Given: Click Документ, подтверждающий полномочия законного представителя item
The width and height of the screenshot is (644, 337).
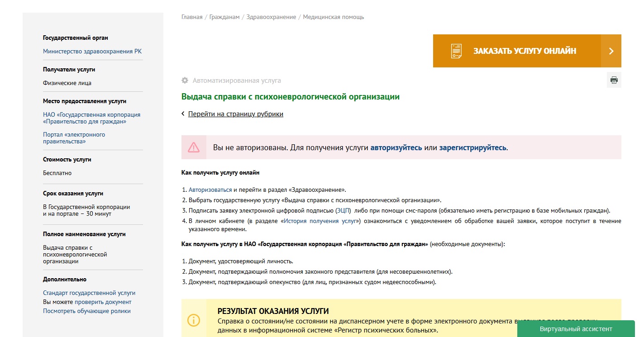Looking at the screenshot, I should pos(321,272).
